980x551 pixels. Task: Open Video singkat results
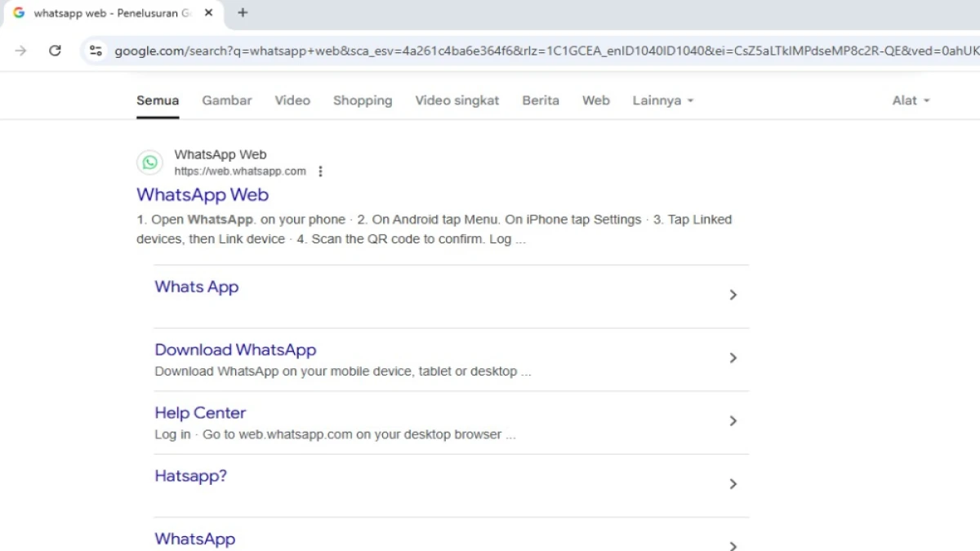(x=457, y=100)
